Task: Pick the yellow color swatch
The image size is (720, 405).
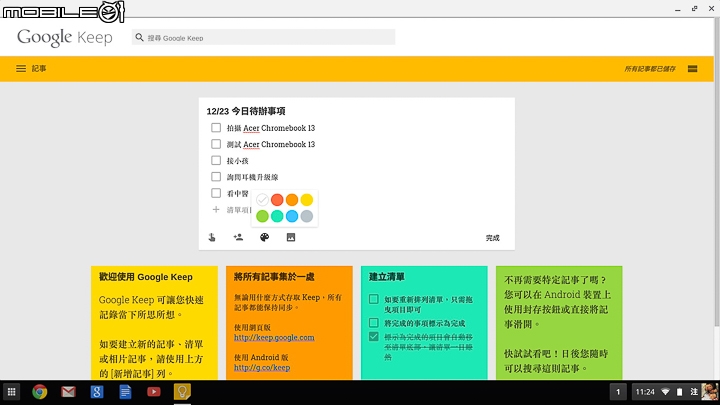Action: (307, 200)
